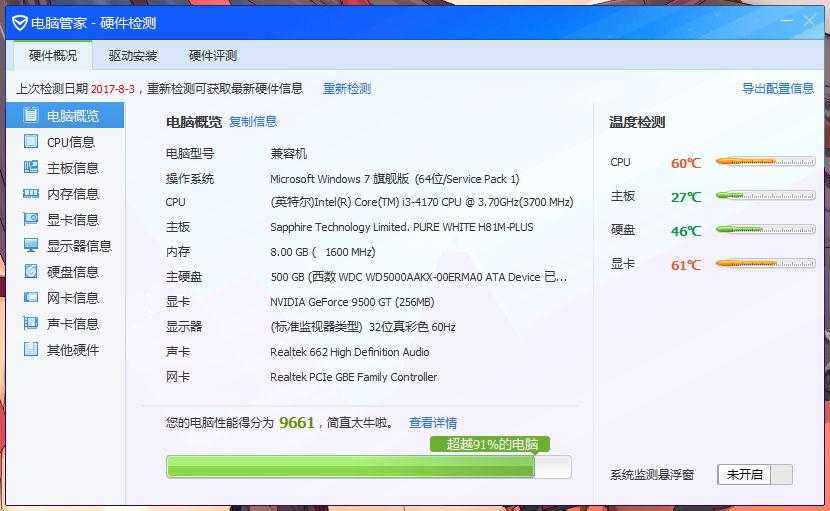Click CPU temperature value 60℃
This screenshot has height=511, width=830.
point(686,163)
